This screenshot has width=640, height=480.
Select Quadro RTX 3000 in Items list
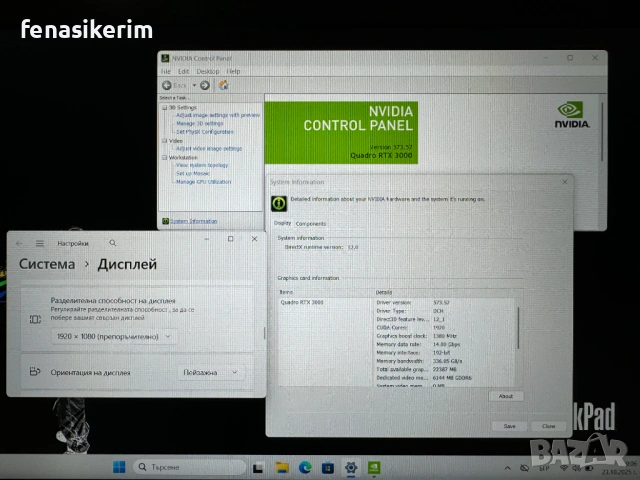pos(302,302)
